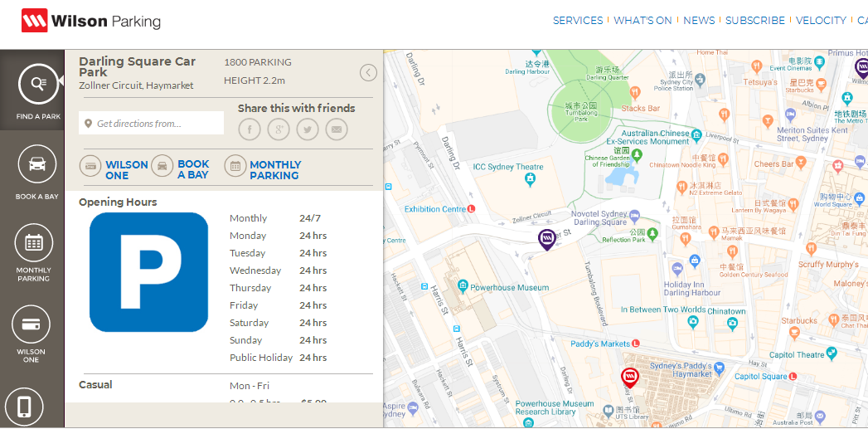868x429 pixels.
Task: Click Cheers Bar map pin
Action: click(802, 163)
